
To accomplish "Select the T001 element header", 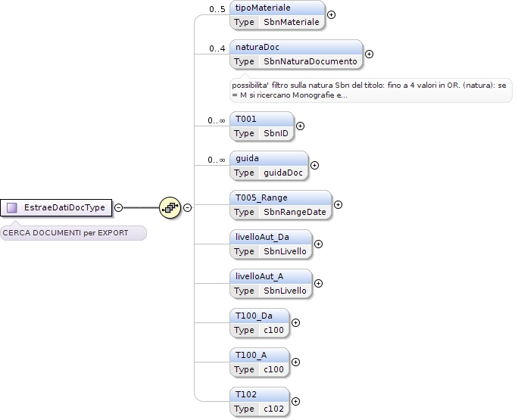I will pos(261,119).
